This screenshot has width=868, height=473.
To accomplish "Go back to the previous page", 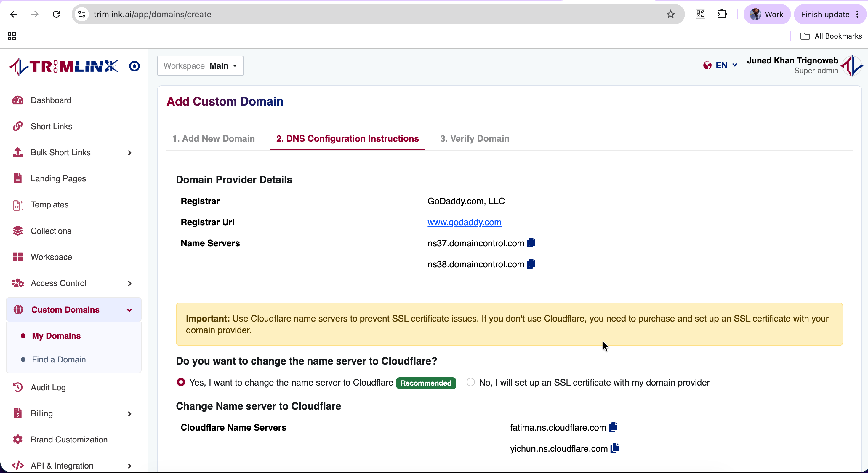I will pos(13,14).
